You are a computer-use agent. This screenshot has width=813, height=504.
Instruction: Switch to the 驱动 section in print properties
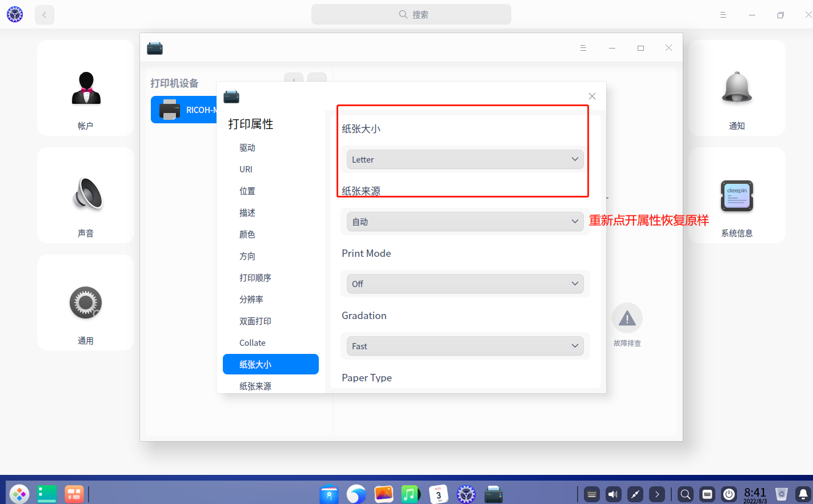(x=247, y=147)
